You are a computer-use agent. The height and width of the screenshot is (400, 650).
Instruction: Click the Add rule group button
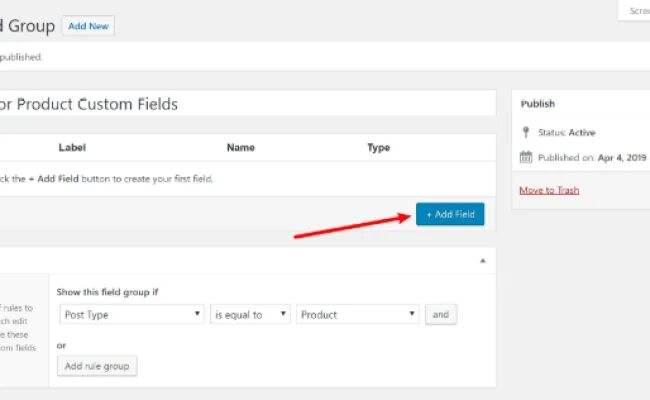97,366
